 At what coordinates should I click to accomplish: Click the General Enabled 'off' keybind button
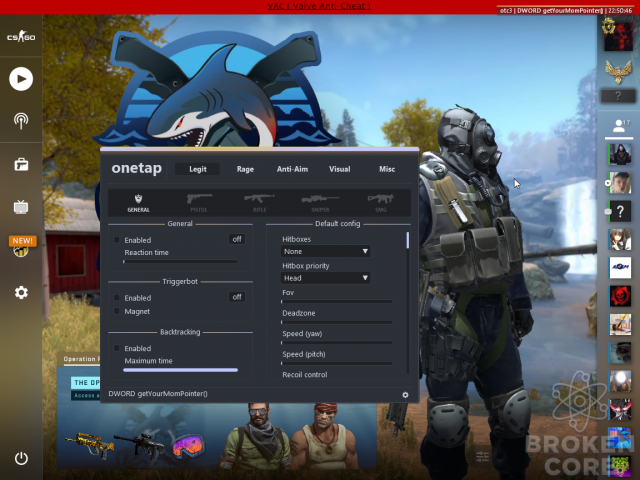click(237, 239)
